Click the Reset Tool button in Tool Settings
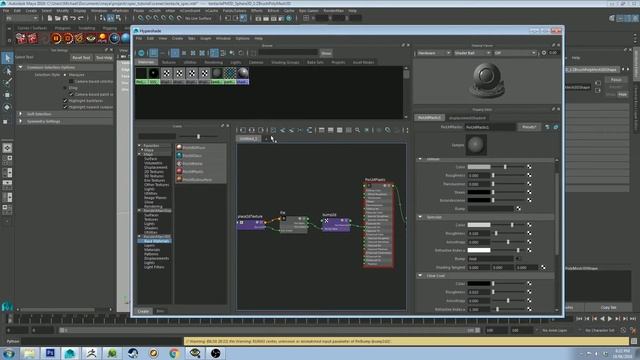 pyautogui.click(x=81, y=58)
